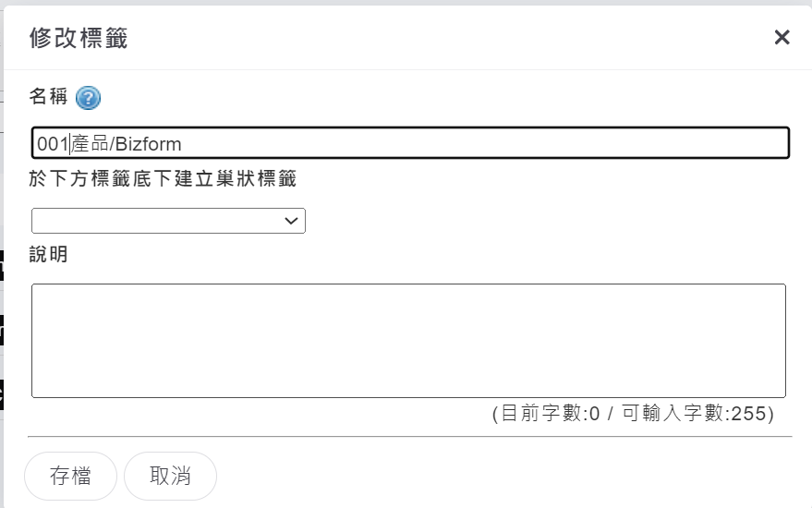Click the 可輸入字數:255 limit text
The width and height of the screenshot is (812, 508).
point(697,414)
